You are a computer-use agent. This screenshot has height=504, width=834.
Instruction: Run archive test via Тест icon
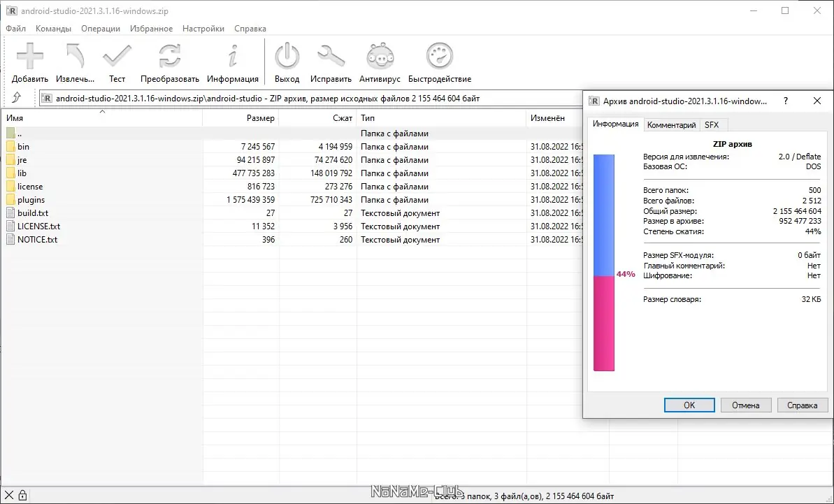(x=117, y=56)
